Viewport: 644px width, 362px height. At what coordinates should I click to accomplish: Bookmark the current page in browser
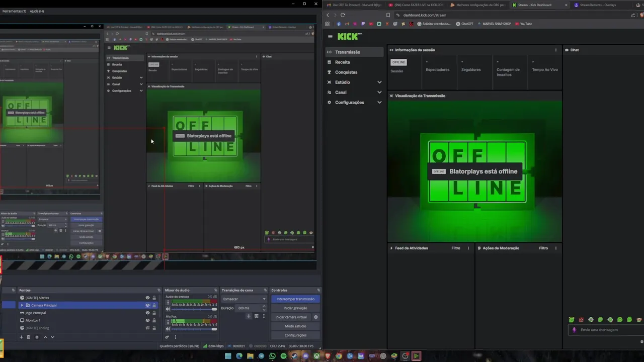(x=388, y=15)
